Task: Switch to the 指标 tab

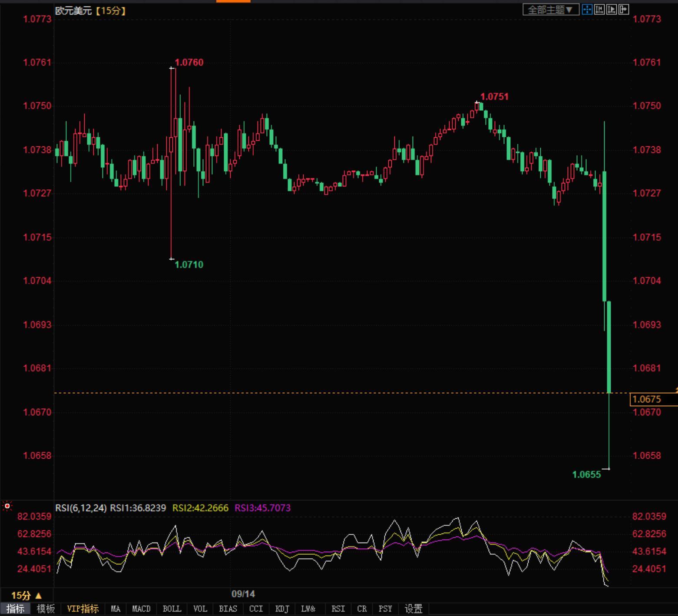Action: pos(15,609)
